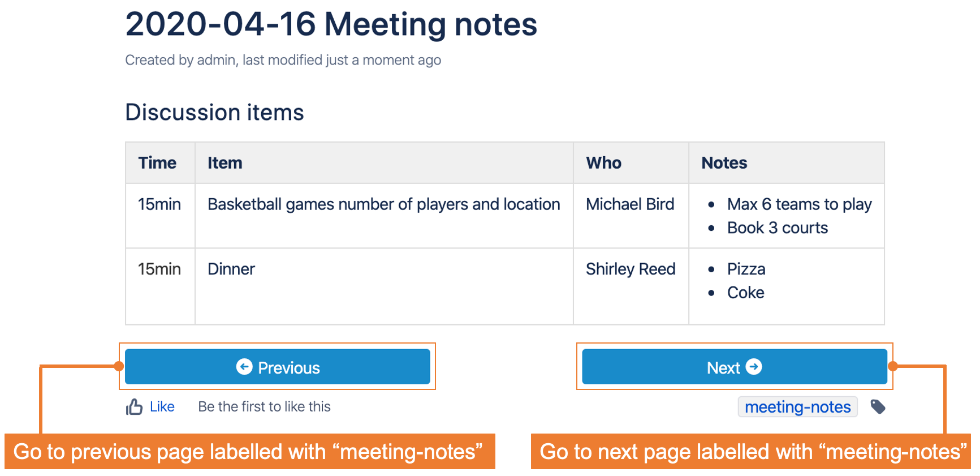
Task: Select the Discussion items heading
Action: point(214,112)
